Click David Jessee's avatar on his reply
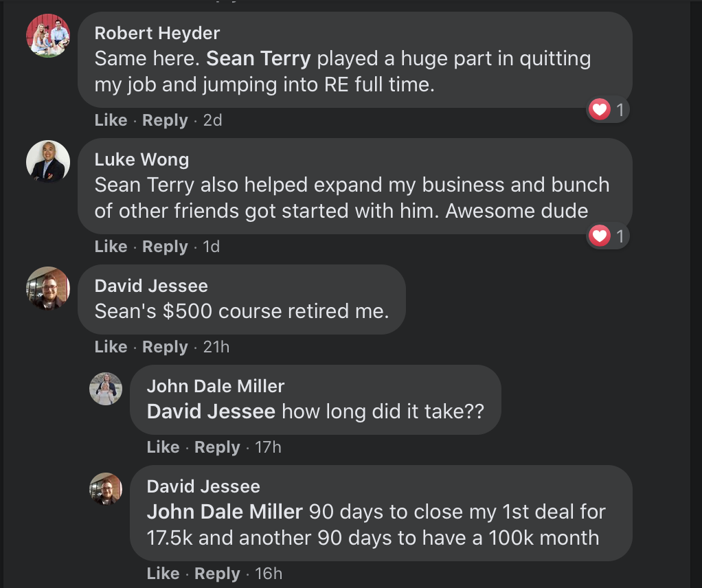 point(106,489)
